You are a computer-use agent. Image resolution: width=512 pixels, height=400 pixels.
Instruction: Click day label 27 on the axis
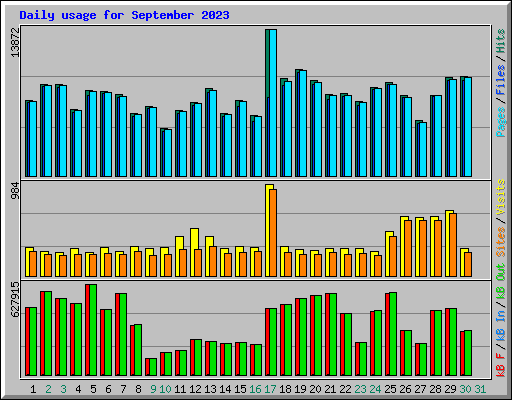420,389
